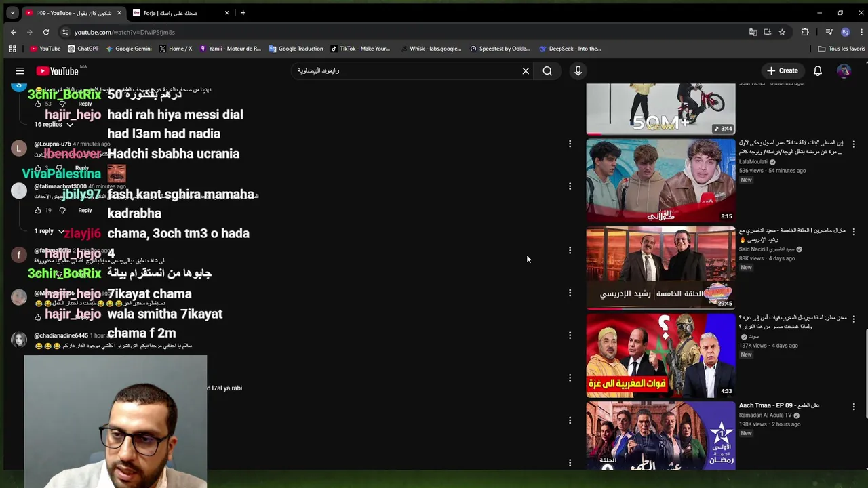Expand the 16 replies thread

[54, 125]
